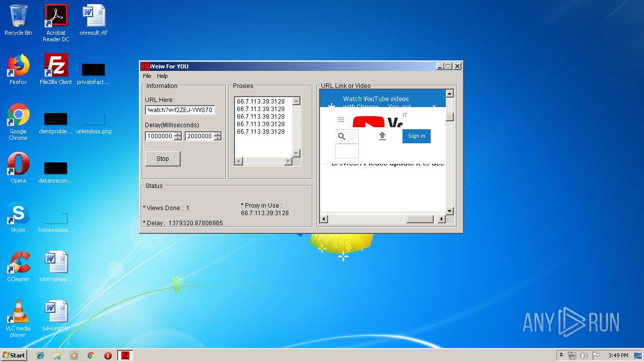Image resolution: width=644 pixels, height=362 pixels.
Task: Click the video panel scroll down arrow
Action: pyautogui.click(x=450, y=211)
